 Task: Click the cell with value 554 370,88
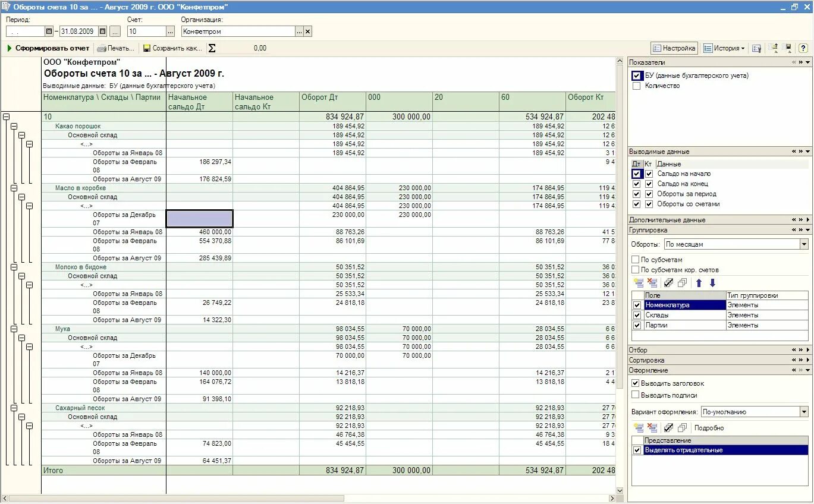click(x=199, y=245)
